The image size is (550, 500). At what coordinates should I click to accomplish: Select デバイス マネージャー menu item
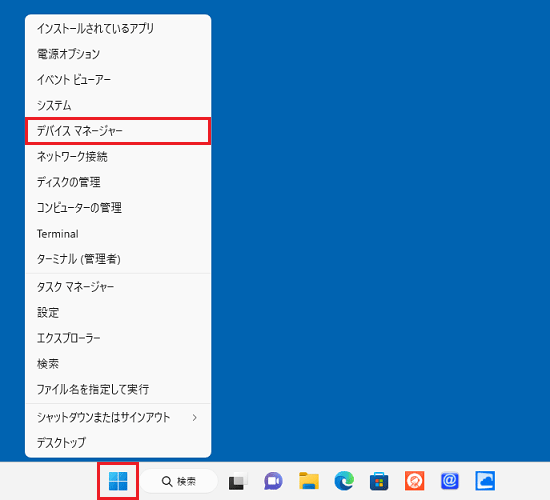click(x=118, y=131)
